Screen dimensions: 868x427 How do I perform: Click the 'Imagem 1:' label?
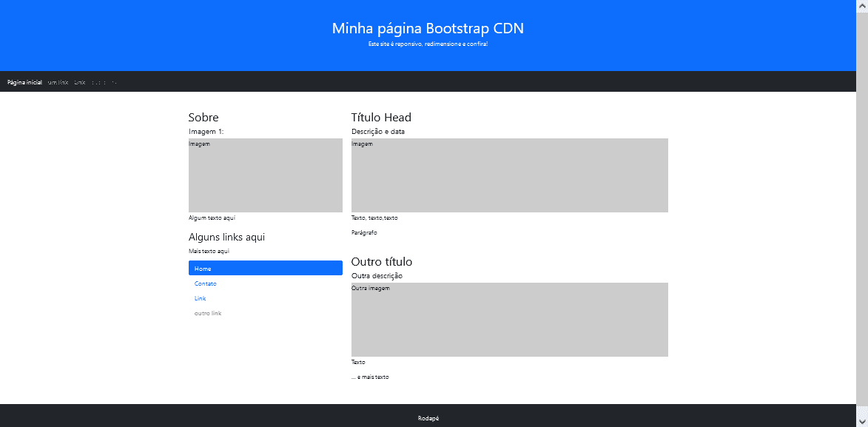coord(206,132)
